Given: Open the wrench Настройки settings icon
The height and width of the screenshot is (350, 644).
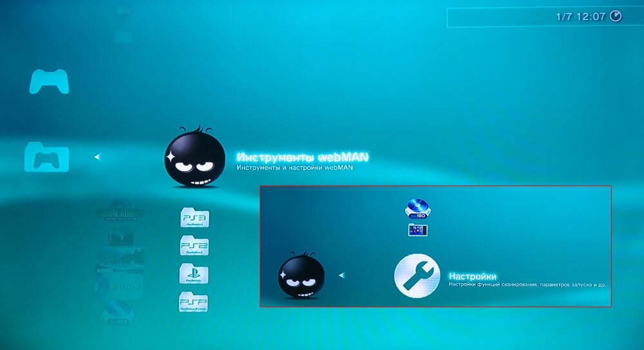Looking at the screenshot, I should click(x=417, y=275).
